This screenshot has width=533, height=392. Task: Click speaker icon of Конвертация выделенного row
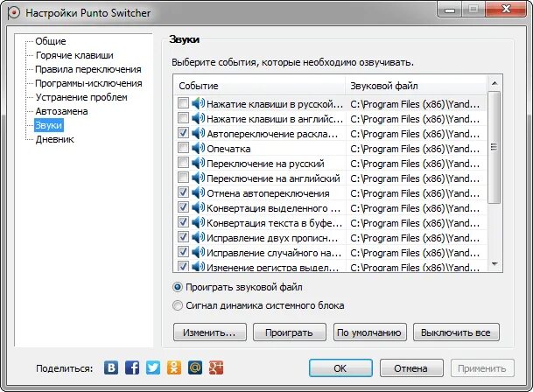pos(198,207)
